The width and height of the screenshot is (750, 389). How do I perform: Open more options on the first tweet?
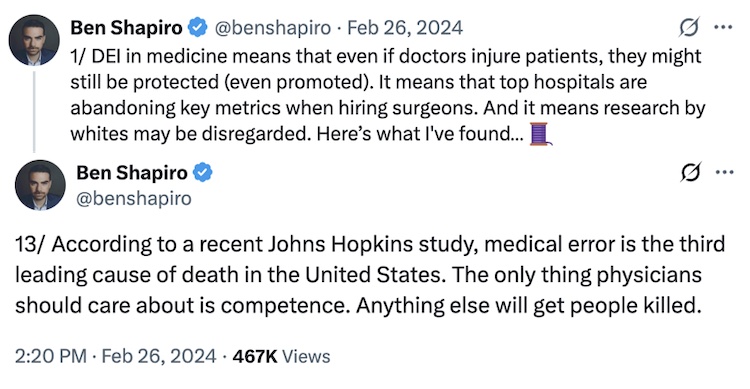click(723, 27)
